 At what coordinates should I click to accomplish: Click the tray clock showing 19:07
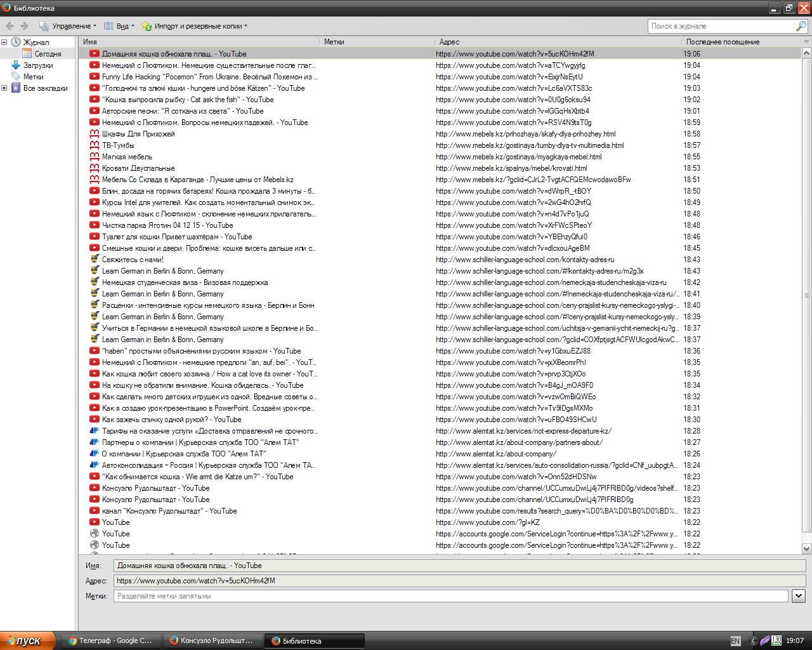pos(795,641)
